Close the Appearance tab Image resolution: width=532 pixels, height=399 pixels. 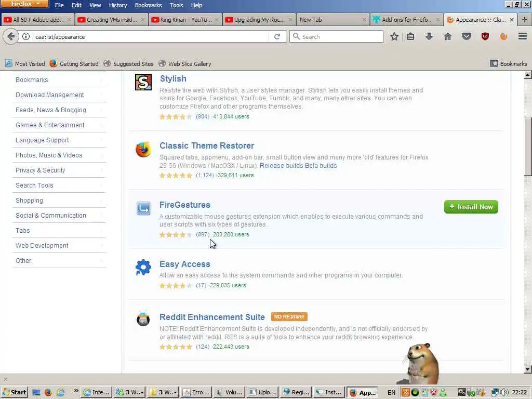tap(512, 20)
